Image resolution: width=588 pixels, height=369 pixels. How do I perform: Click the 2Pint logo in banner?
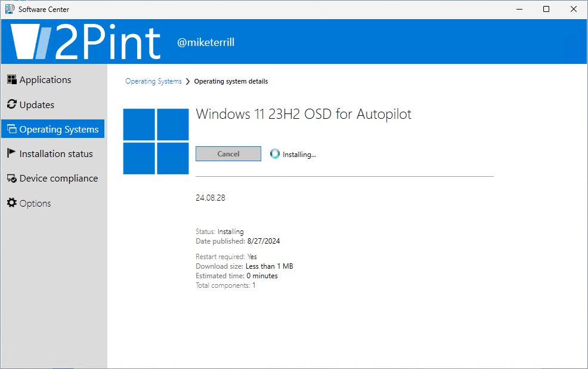[85, 42]
